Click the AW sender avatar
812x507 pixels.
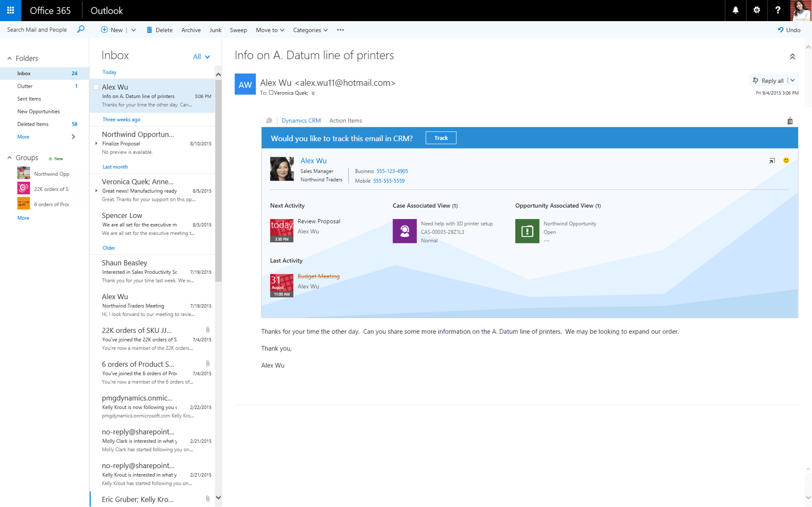point(245,84)
